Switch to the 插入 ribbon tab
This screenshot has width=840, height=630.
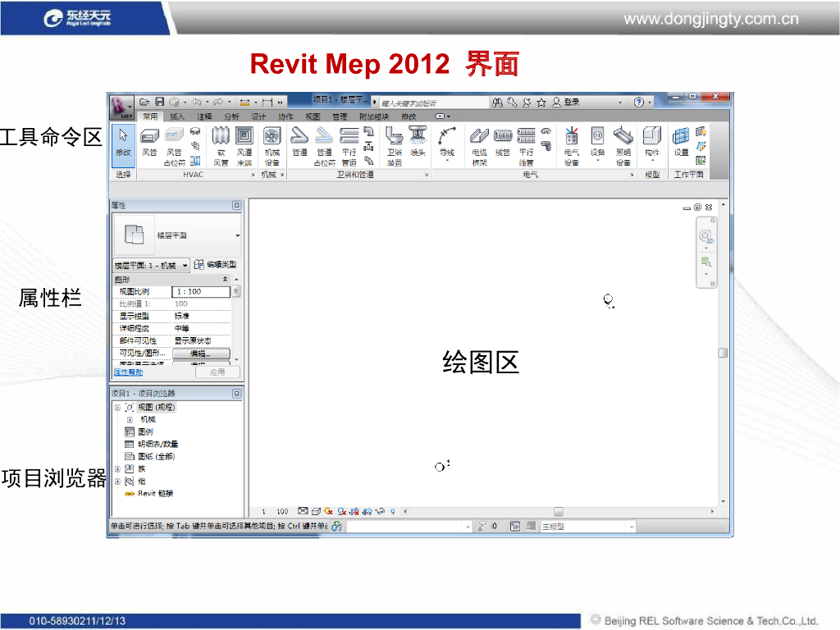point(177,116)
